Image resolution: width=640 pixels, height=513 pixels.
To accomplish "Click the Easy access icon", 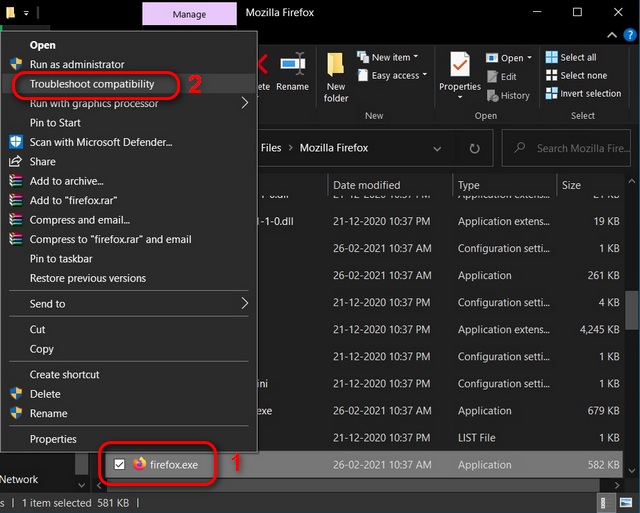I will pyautogui.click(x=362, y=75).
